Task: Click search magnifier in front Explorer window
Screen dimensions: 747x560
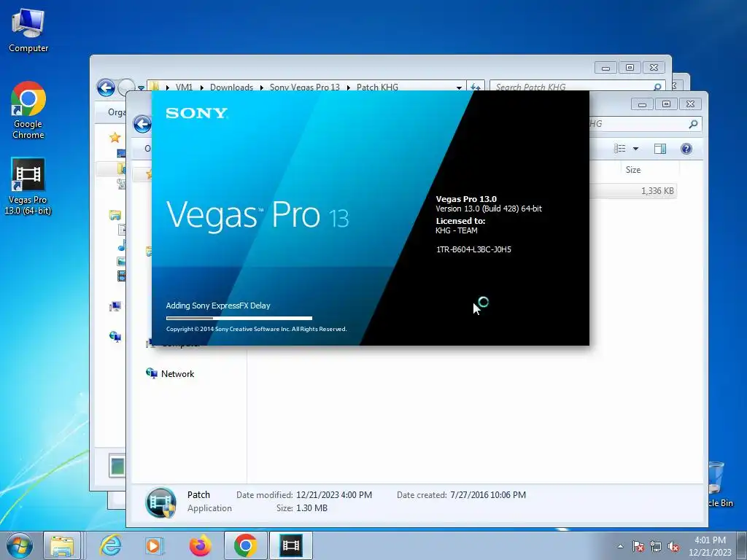Action: [693, 124]
